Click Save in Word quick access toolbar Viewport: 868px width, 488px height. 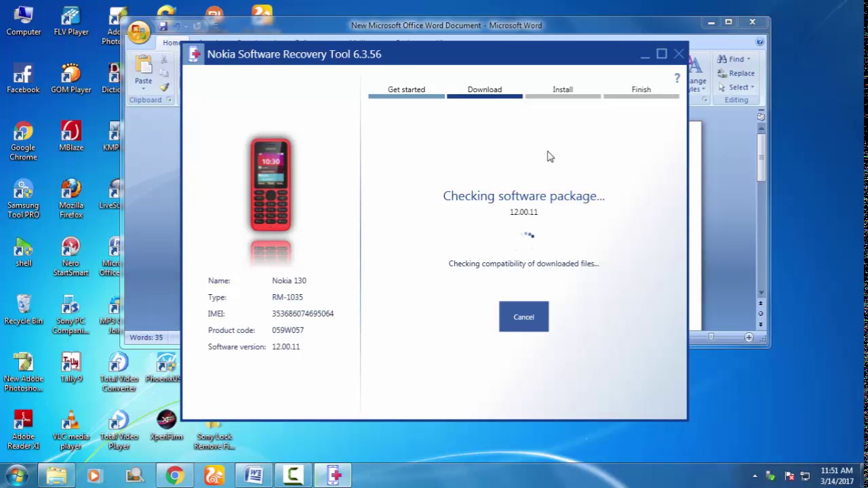(x=163, y=26)
